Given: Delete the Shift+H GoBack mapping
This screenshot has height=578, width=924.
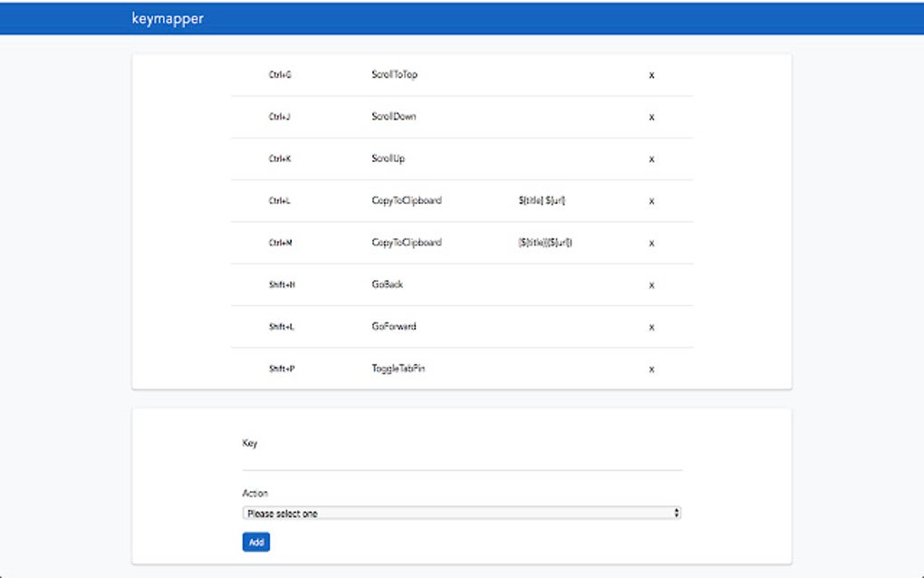Looking at the screenshot, I should coord(650,284).
